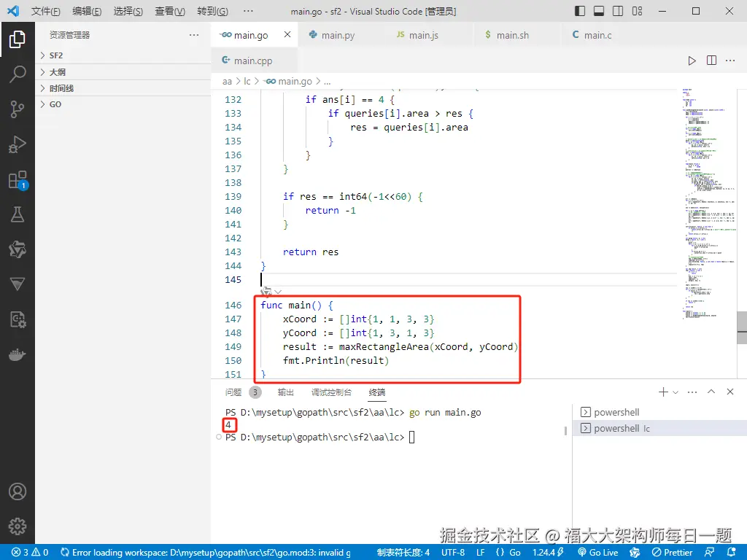Open the Accounts menu icon
The height and width of the screenshot is (560, 747).
click(x=18, y=491)
